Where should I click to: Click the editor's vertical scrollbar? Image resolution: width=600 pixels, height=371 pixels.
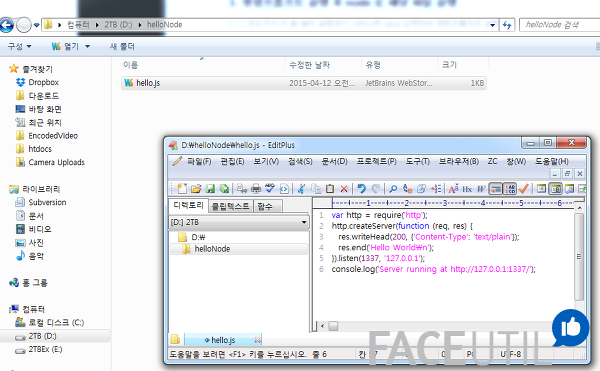coord(579,256)
